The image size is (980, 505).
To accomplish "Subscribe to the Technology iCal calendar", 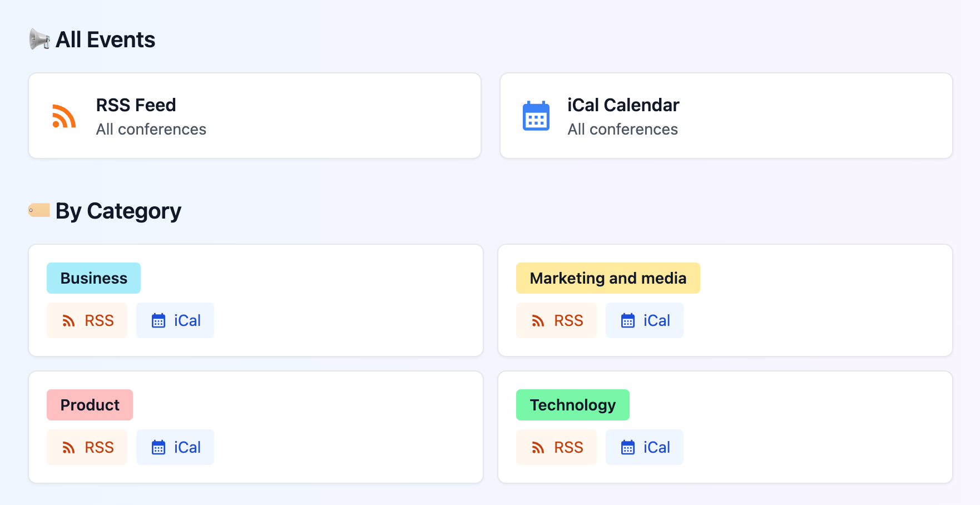I will pyautogui.click(x=645, y=447).
